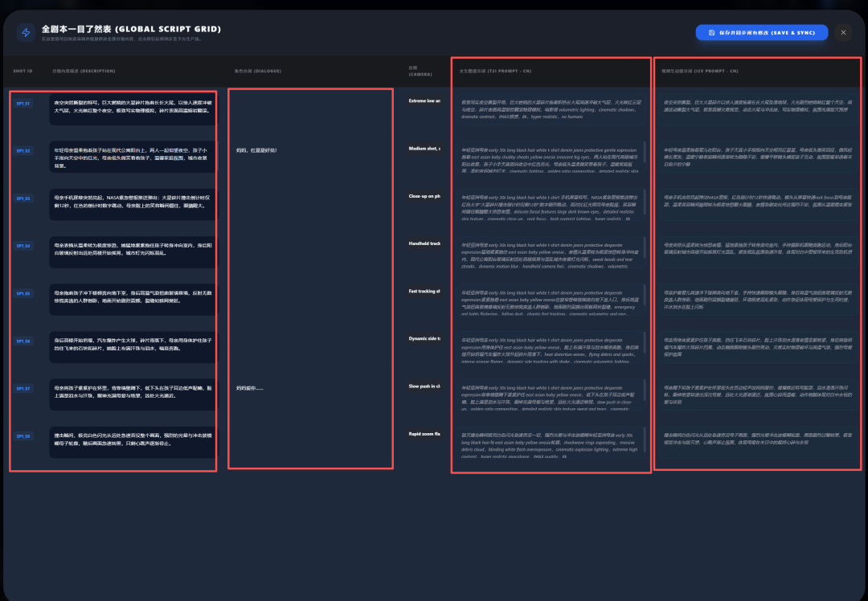
Task: Edit the I2V prompt box in EP1_S2 row
Action: click(x=759, y=157)
